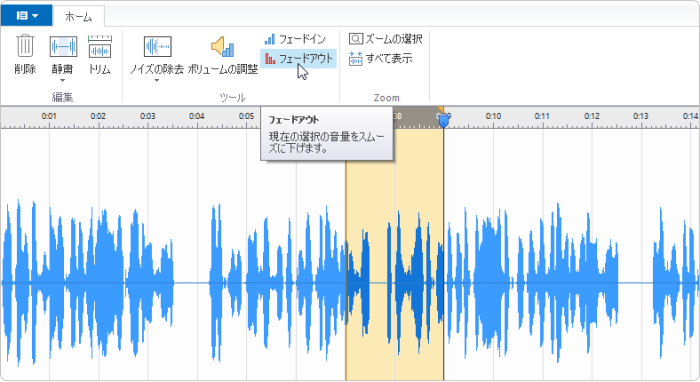The height and width of the screenshot is (382, 700).
Task: Click すべて表示 show all icon
Action: click(380, 58)
